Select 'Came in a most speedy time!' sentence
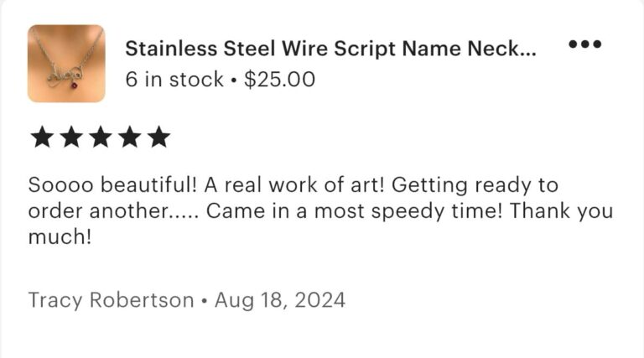The width and height of the screenshot is (644, 358). [x=354, y=212]
